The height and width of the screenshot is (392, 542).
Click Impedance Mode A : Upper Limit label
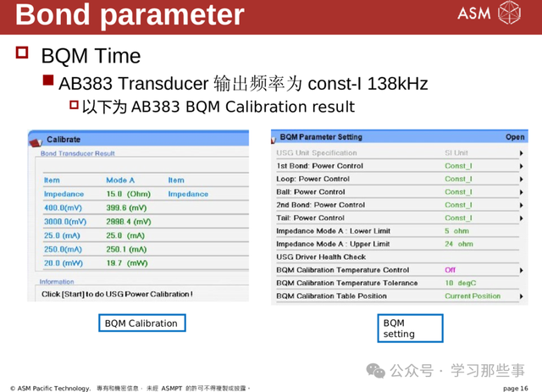(x=333, y=245)
